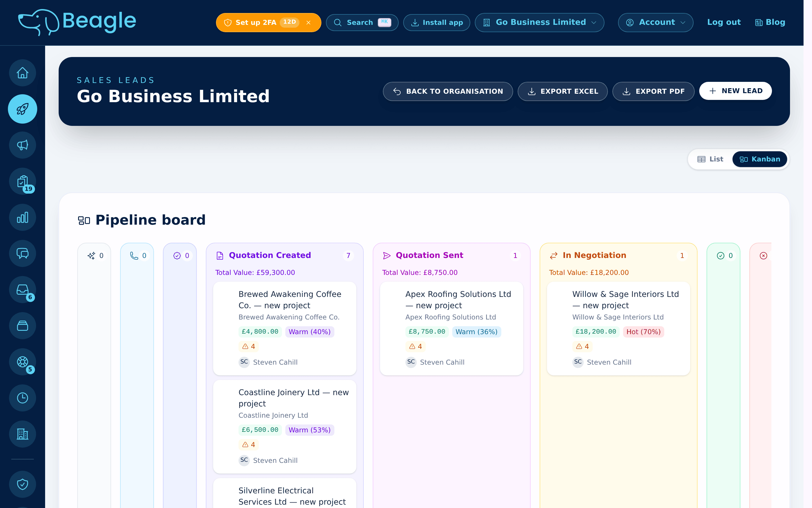This screenshot has width=812, height=508.
Task: Click the Install app button
Action: pos(436,23)
